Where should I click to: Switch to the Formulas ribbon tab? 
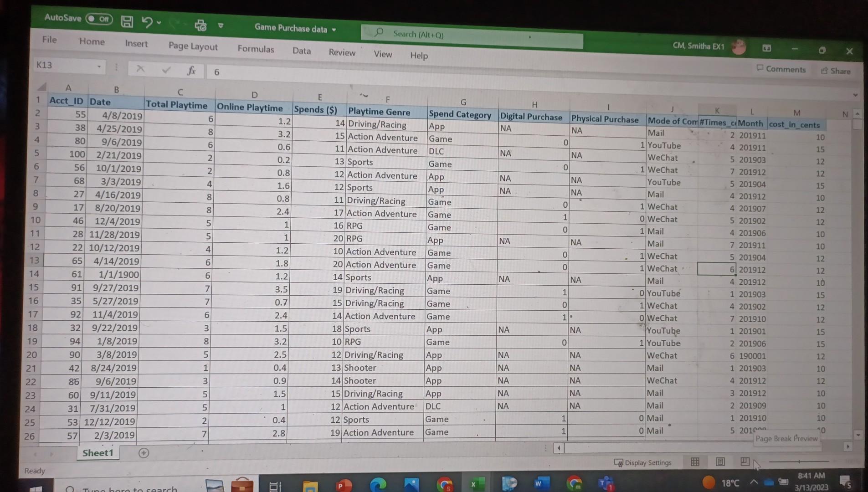256,49
